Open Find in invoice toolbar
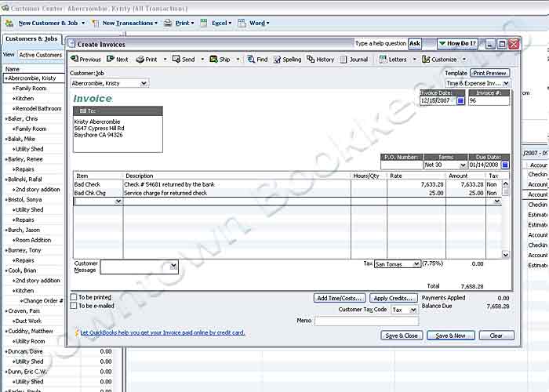The height and width of the screenshot is (392, 549). tap(257, 59)
